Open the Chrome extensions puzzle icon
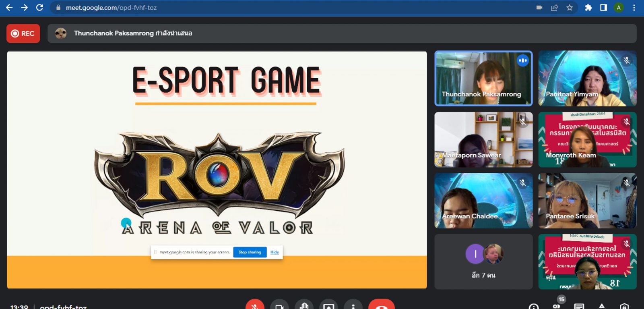 tap(588, 8)
